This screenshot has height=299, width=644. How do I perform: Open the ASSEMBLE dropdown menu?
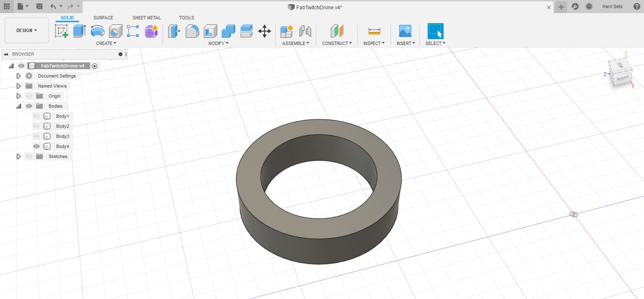click(296, 43)
